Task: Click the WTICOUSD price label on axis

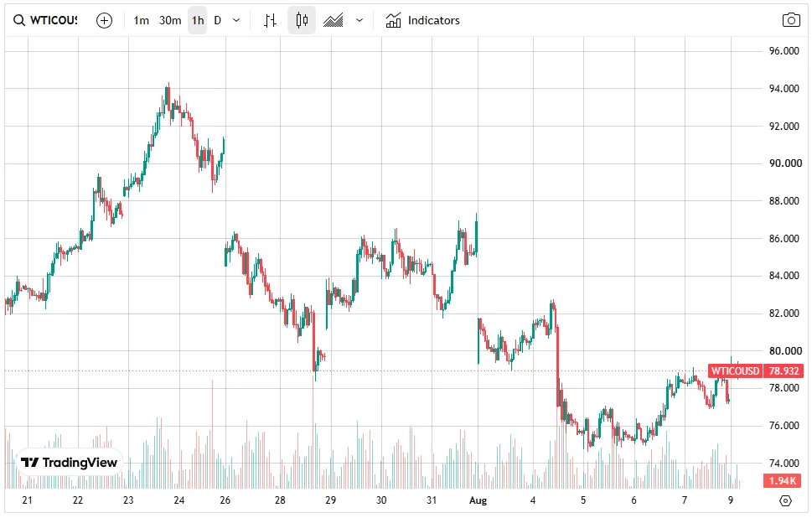Action: click(x=735, y=370)
